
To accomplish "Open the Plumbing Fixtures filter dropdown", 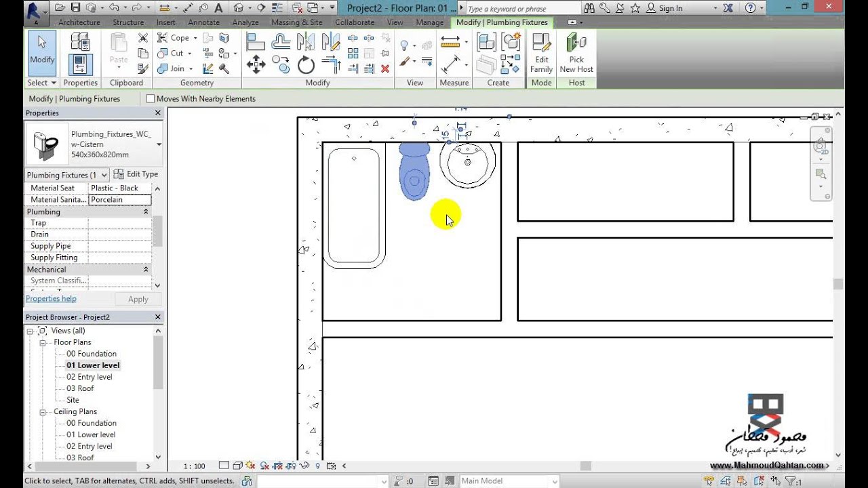I will (104, 175).
